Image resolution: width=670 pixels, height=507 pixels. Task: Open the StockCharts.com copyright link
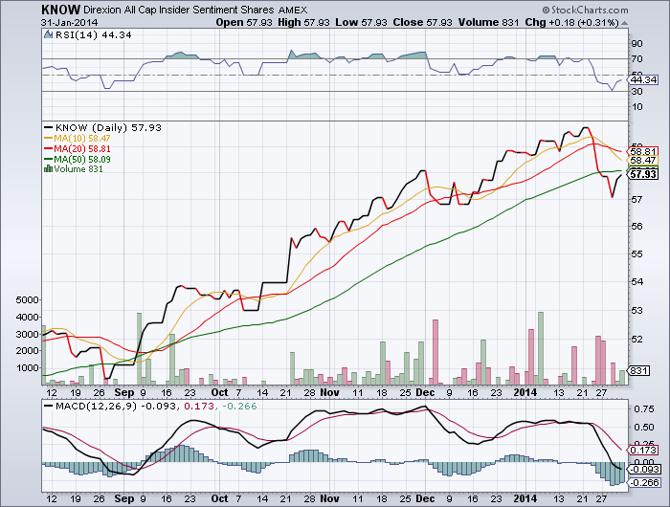[585, 10]
